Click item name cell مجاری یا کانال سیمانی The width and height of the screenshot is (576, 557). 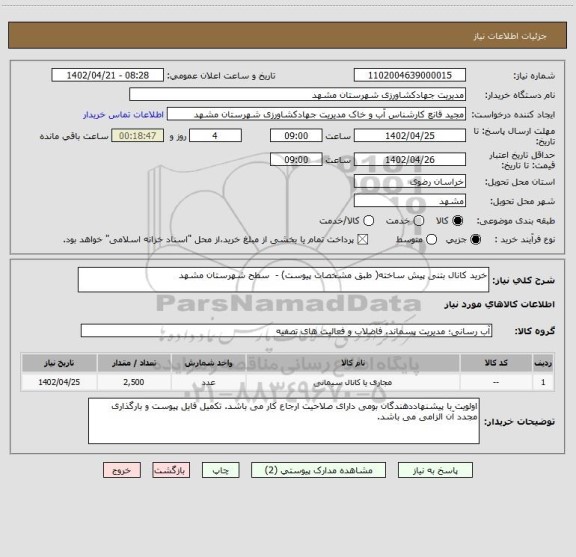[353, 382]
